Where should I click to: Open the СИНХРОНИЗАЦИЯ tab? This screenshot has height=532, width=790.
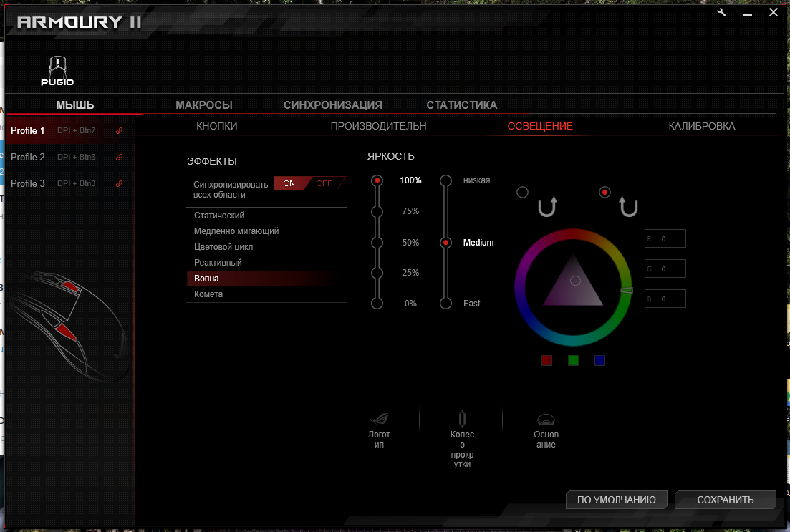point(332,105)
